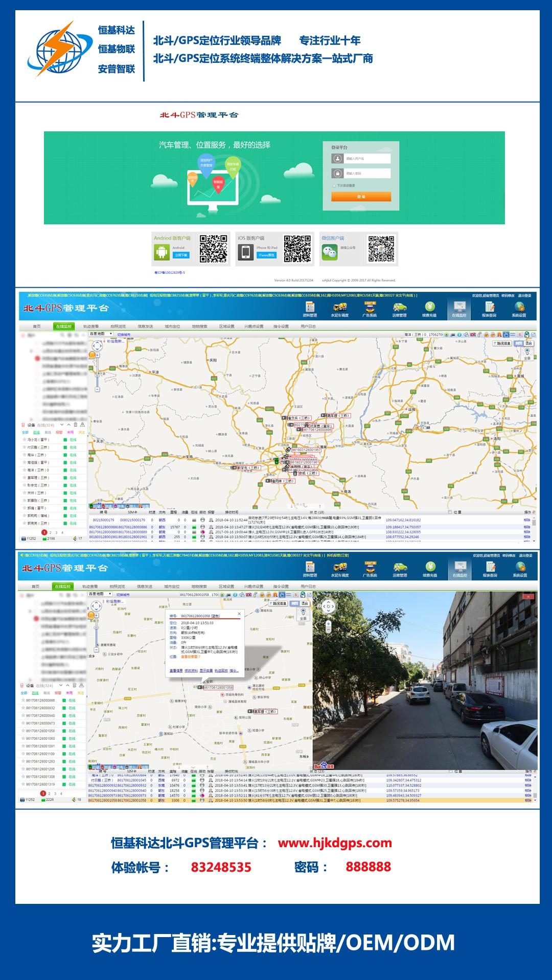The height and width of the screenshot is (980, 552).
Task: Click the orange 登录 login button
Action: pos(361,197)
